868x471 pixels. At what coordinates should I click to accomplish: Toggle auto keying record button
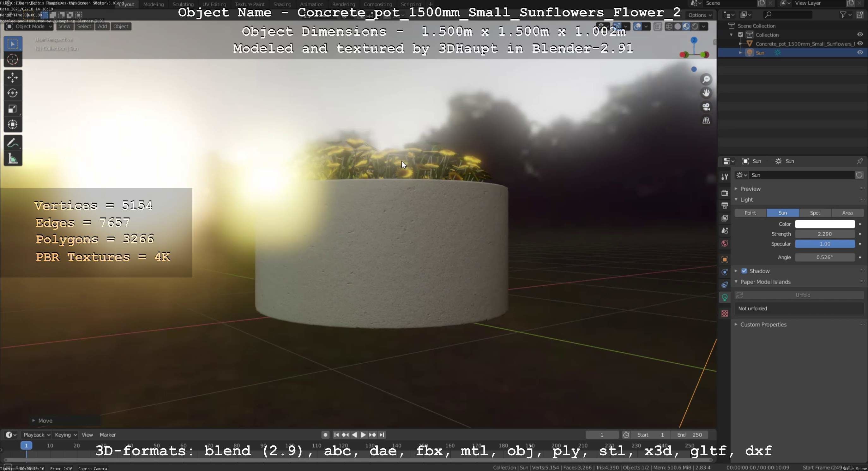(325, 435)
